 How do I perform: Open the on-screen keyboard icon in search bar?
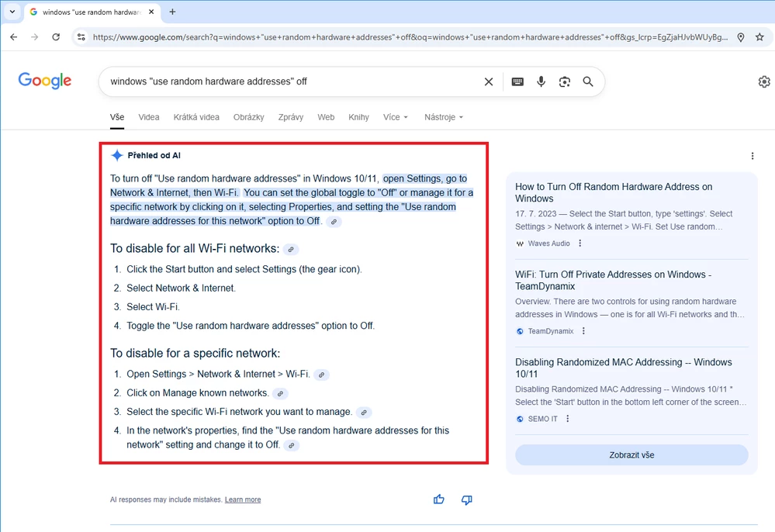pyautogui.click(x=517, y=81)
